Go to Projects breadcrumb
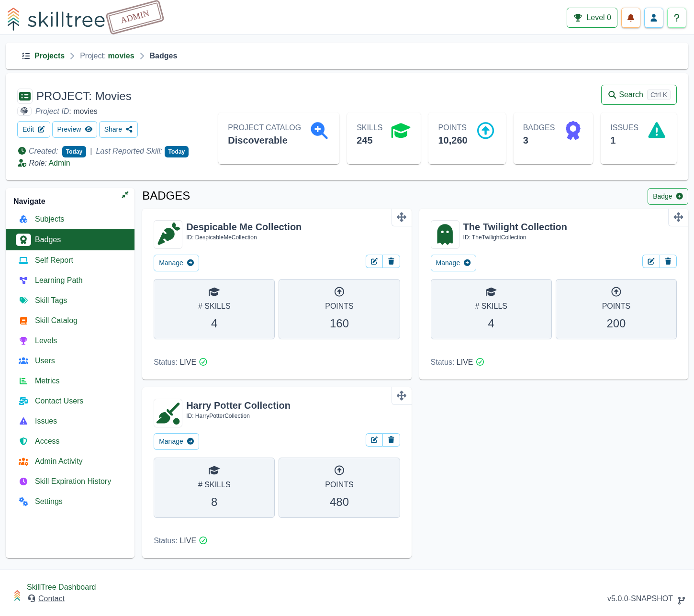694x616 pixels. pyautogui.click(x=49, y=56)
